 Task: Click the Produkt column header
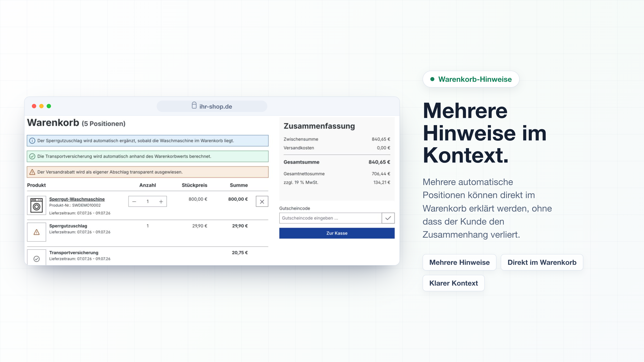click(x=37, y=185)
